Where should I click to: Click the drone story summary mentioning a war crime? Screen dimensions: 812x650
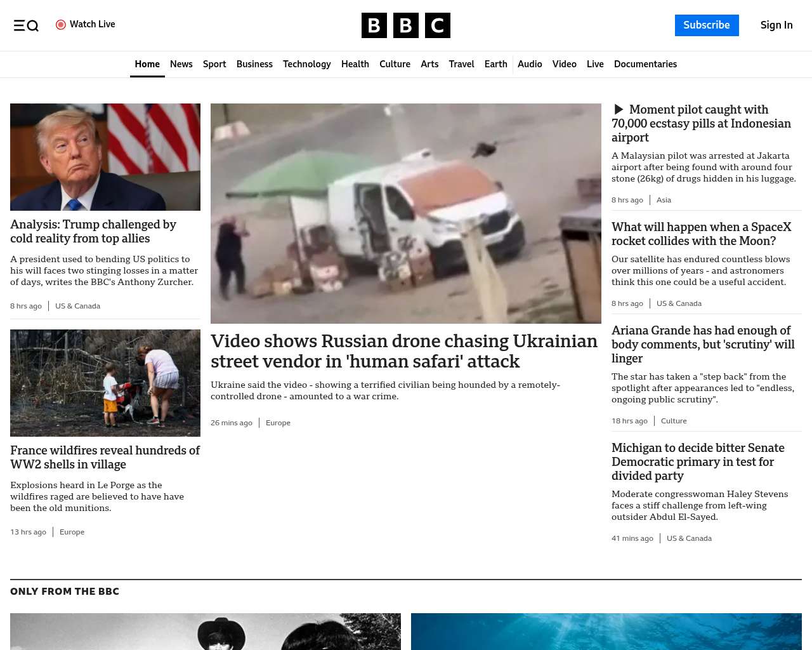click(x=385, y=390)
